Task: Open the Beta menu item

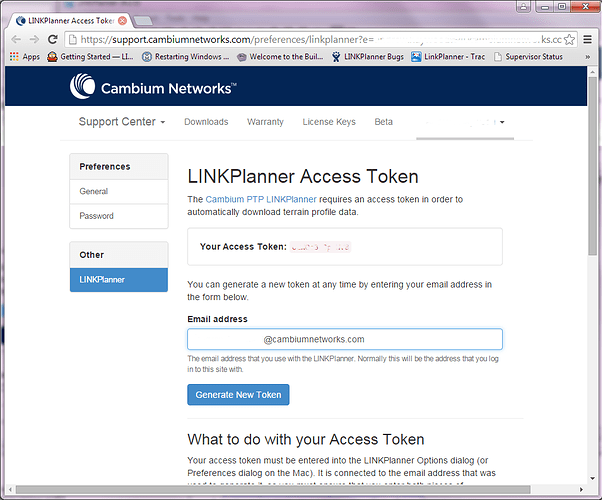Action: click(384, 122)
